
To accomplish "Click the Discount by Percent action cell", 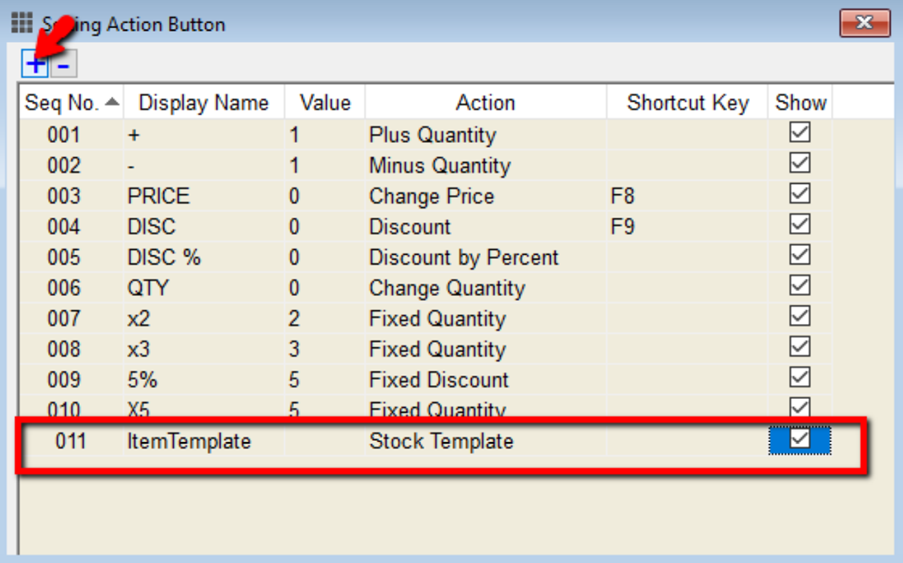I will tap(463, 257).
